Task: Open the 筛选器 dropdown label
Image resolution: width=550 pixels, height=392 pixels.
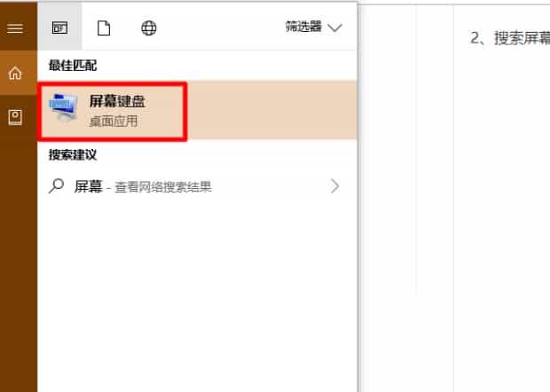Action: point(303,27)
